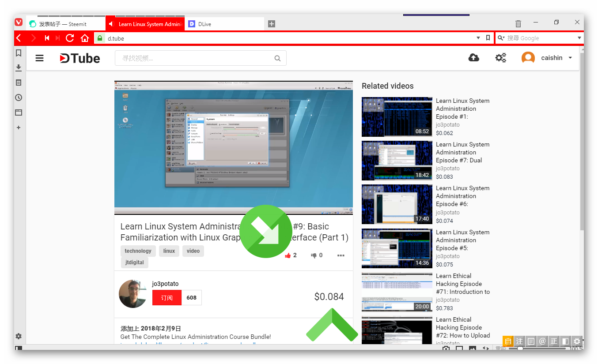
Task: Click the jtdigital tag
Action: point(134,263)
